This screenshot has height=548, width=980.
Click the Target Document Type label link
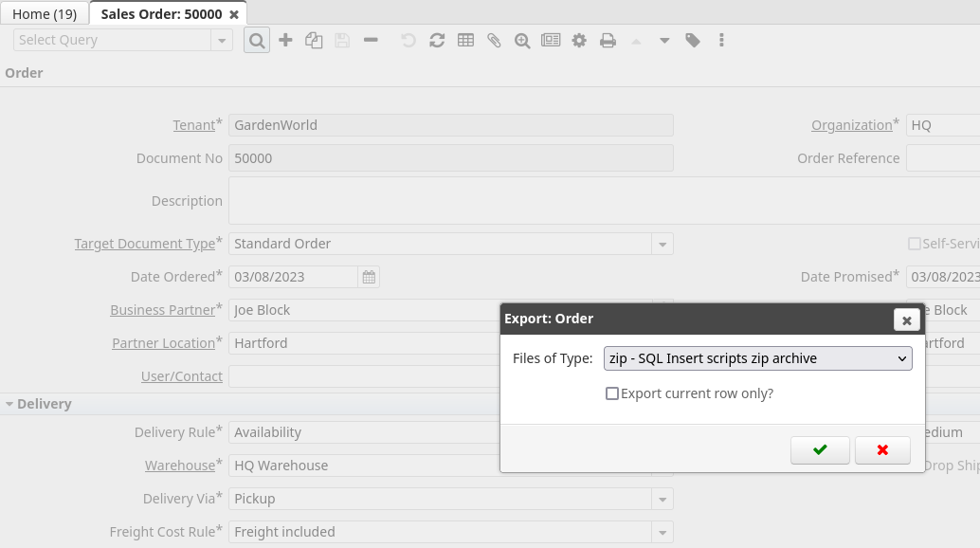point(144,244)
